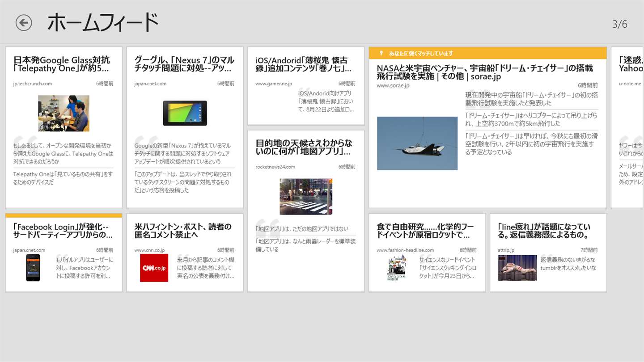Click excerpt starting '返信義務のないきがるな'
Viewport: 644px width, 362px height.
pyautogui.click(x=568, y=264)
